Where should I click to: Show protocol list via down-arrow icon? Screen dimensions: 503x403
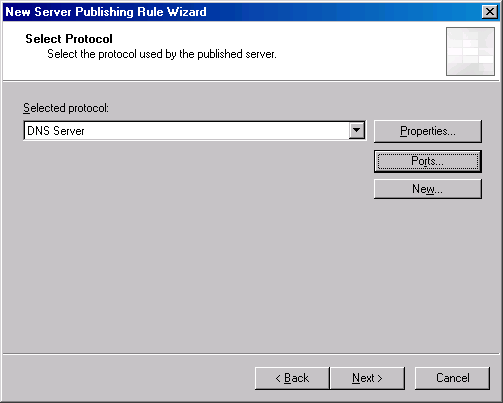[357, 130]
